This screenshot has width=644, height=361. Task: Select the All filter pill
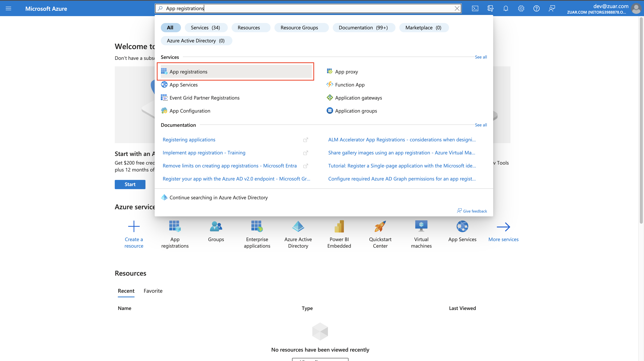tap(171, 27)
